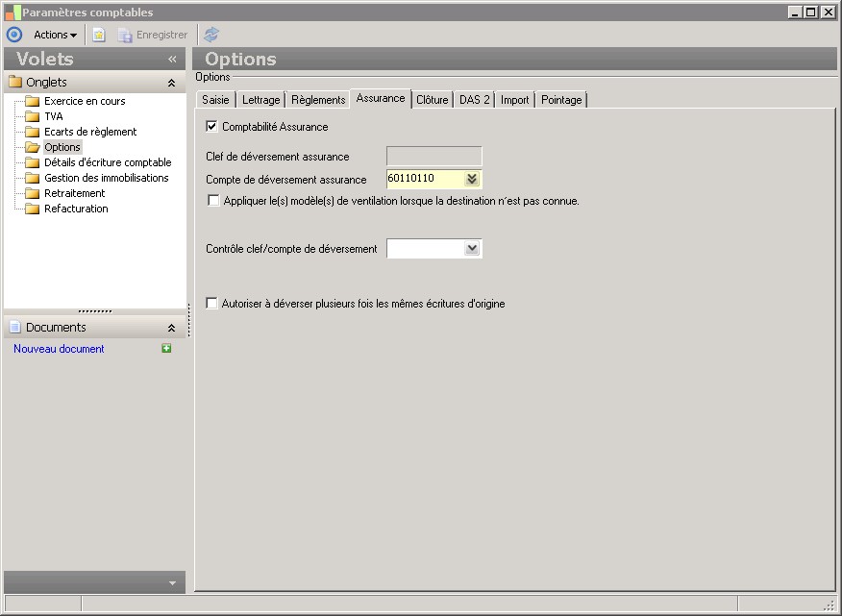
Task: Enable Appliquer le(s) modèle(s) de ventilation checkbox
Action: coord(213,201)
